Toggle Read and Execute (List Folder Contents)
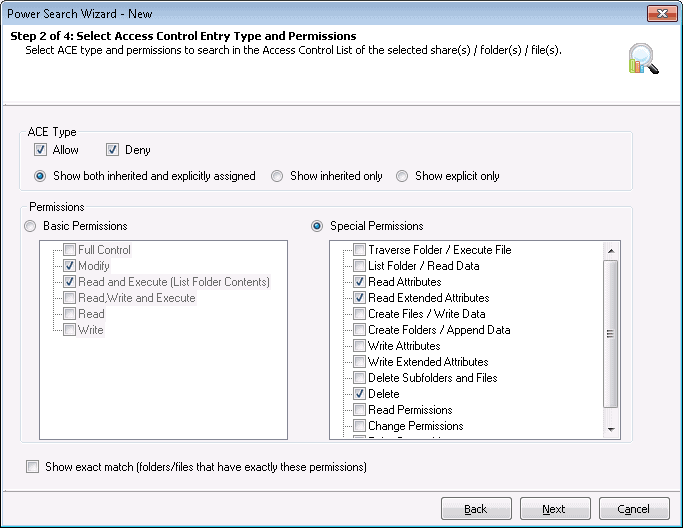Viewport: 683px width, 528px height. (69, 282)
